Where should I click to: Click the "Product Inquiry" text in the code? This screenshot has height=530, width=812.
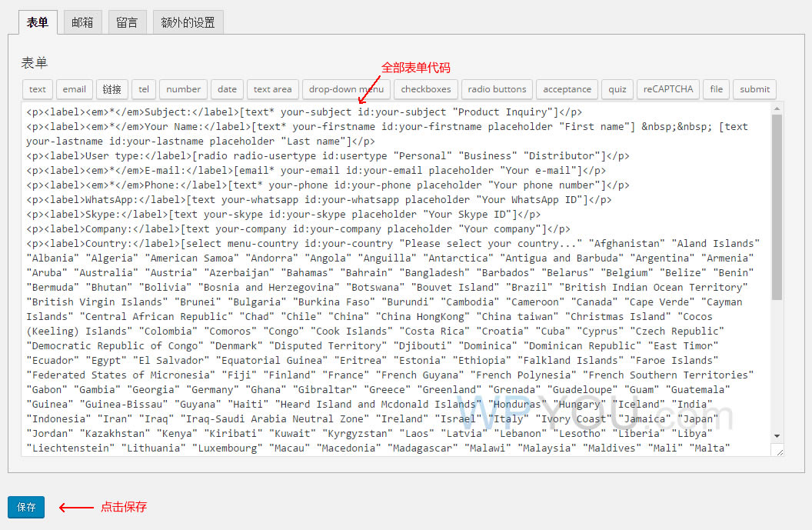click(x=504, y=112)
